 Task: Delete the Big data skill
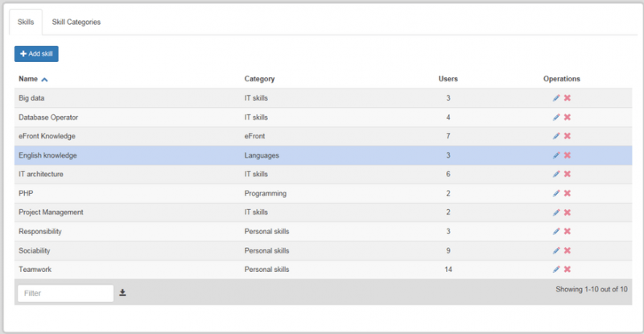[x=568, y=97]
